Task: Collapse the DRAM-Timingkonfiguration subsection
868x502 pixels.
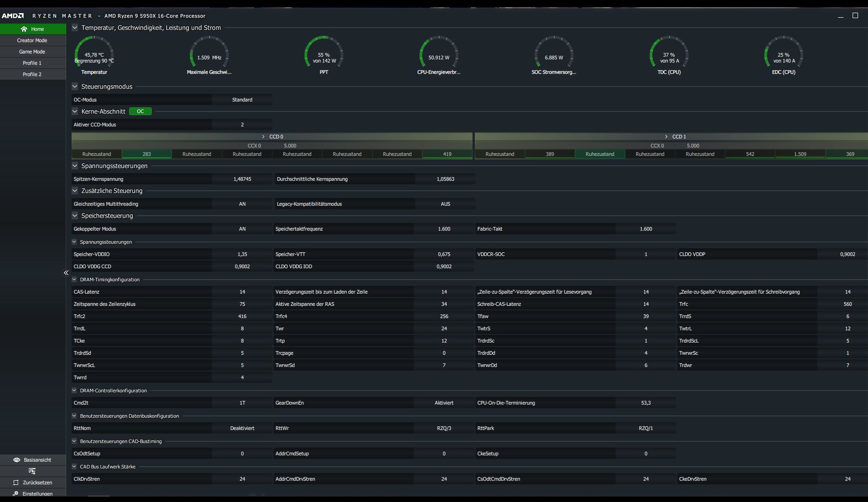Action: click(74, 280)
